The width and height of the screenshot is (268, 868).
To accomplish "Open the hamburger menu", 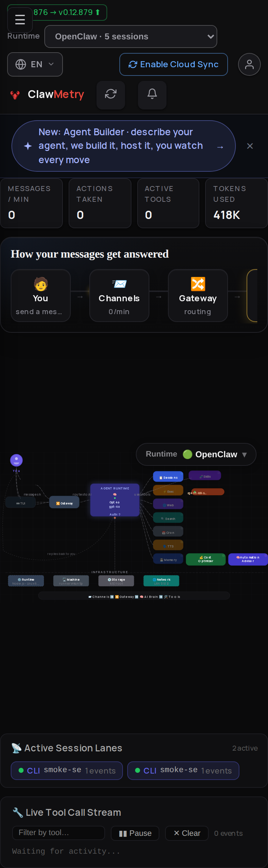I will [x=20, y=20].
